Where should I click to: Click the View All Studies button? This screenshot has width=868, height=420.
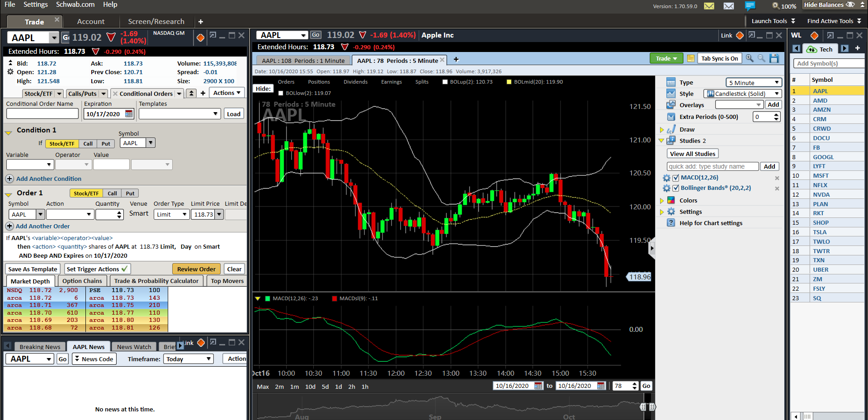[692, 154]
